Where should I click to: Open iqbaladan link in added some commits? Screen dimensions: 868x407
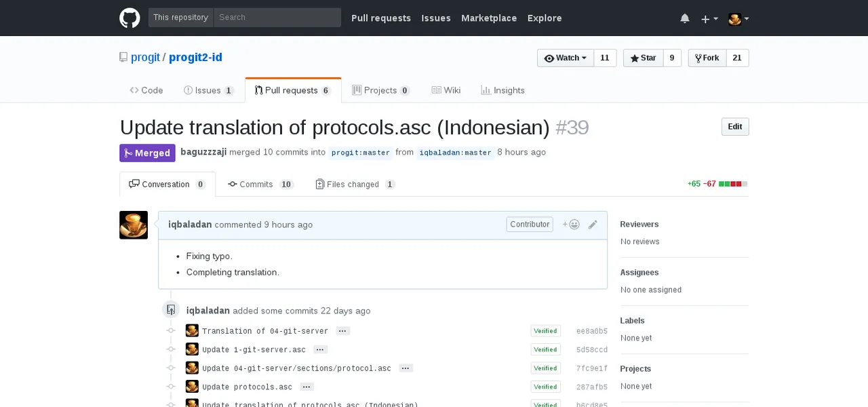click(x=208, y=311)
